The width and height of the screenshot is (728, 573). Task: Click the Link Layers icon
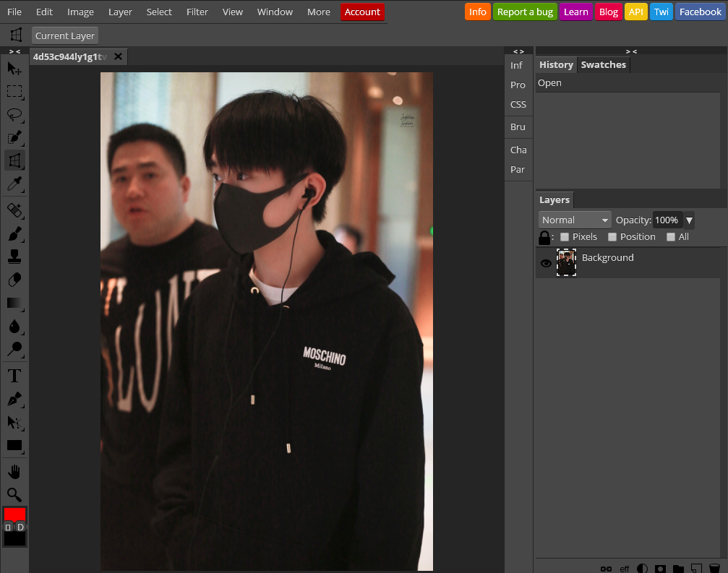(x=606, y=569)
